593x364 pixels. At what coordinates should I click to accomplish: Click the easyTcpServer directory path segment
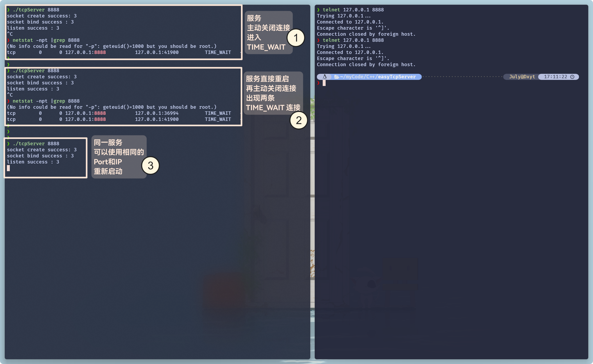point(397,77)
